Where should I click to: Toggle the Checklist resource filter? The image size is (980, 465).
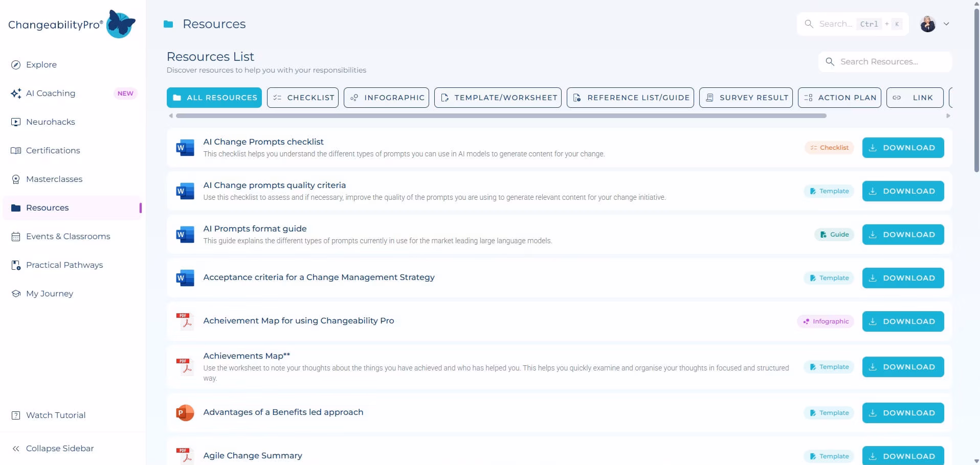pos(302,97)
